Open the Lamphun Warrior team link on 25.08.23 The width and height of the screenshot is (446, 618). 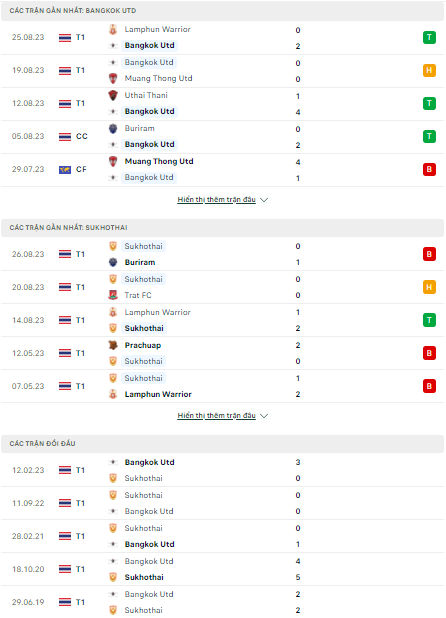pyautogui.click(x=158, y=30)
